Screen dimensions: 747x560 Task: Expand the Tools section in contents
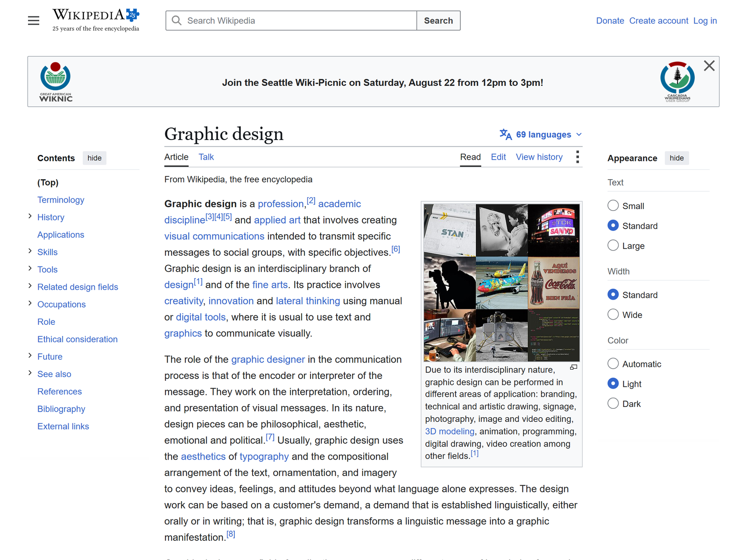tap(30, 268)
